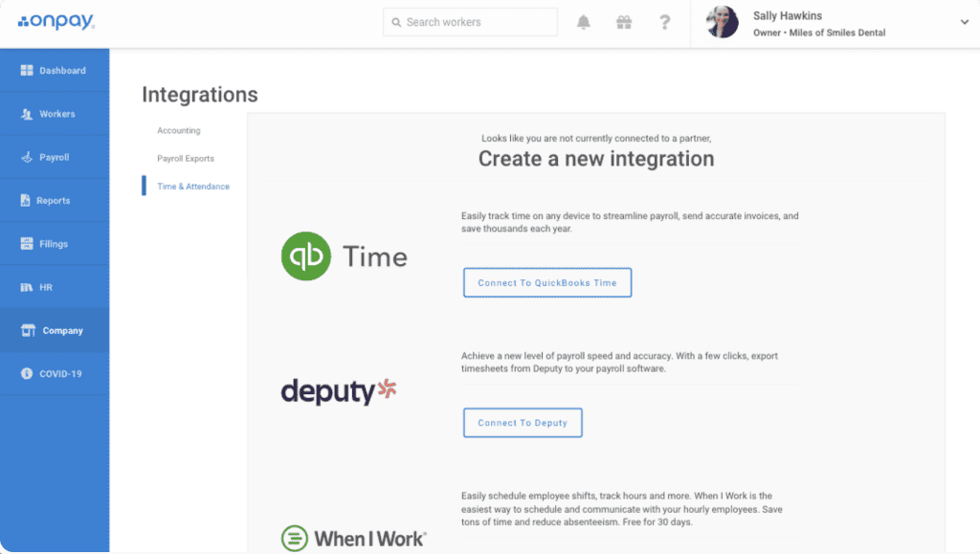This screenshot has width=980, height=554.
Task: Click the QuickBooks Time logo
Action: 345,256
